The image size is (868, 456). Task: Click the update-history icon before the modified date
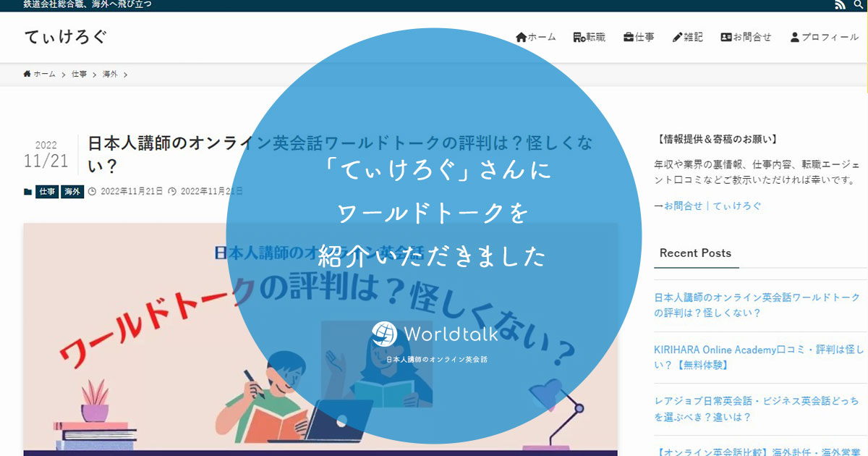(172, 192)
